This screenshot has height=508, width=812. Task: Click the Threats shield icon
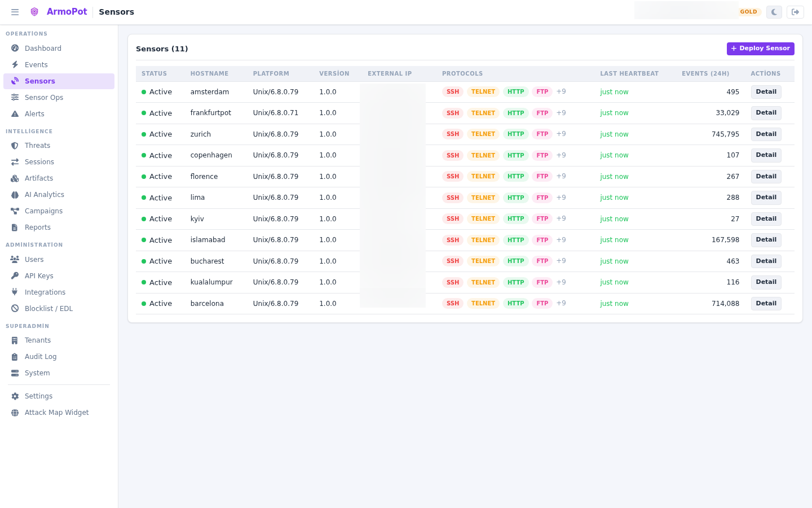(15, 146)
